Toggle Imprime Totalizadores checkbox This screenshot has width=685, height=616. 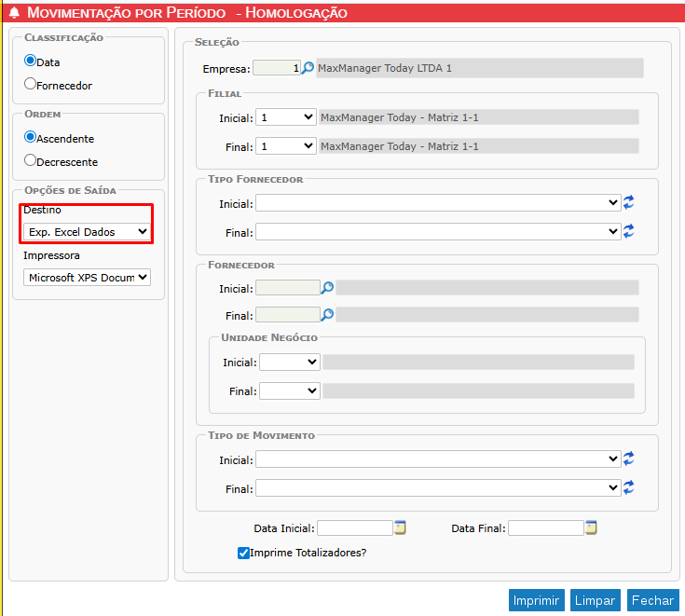243,553
